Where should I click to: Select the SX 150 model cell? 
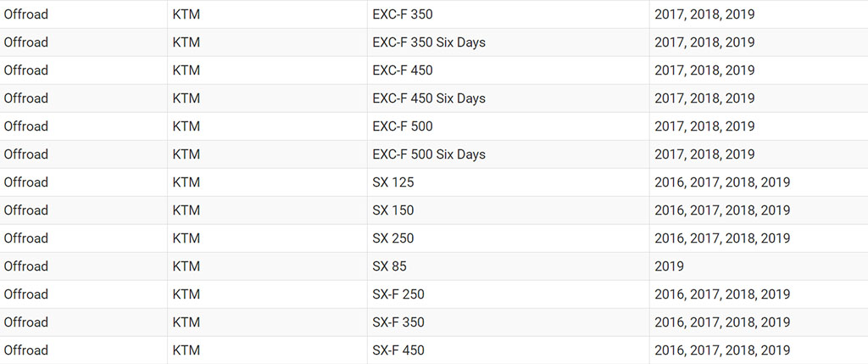[x=508, y=210]
